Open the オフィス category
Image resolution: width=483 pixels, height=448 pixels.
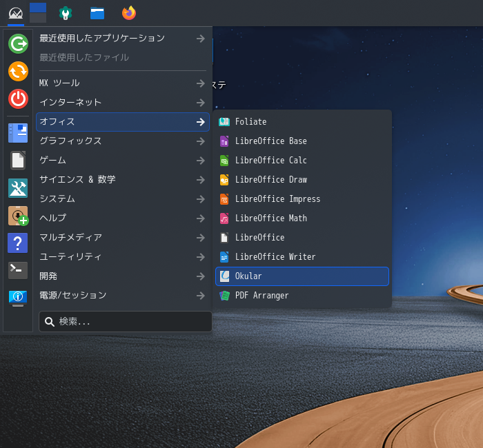pyautogui.click(x=123, y=122)
